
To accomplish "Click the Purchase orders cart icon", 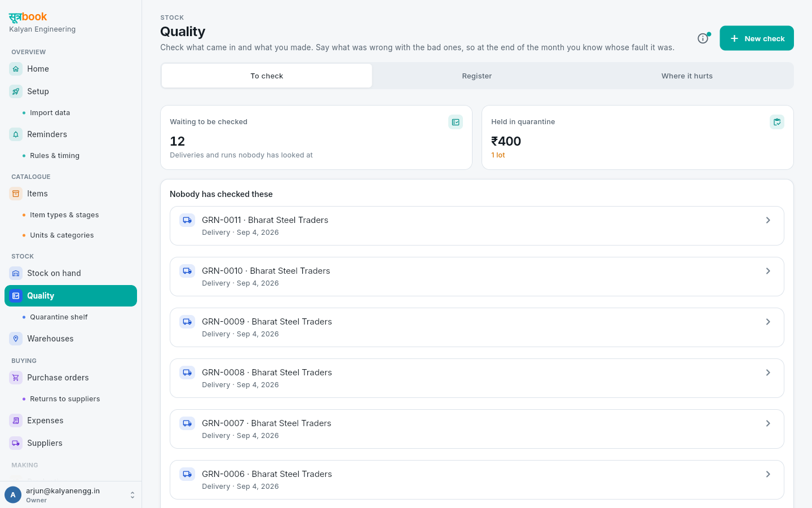I will coord(16,378).
